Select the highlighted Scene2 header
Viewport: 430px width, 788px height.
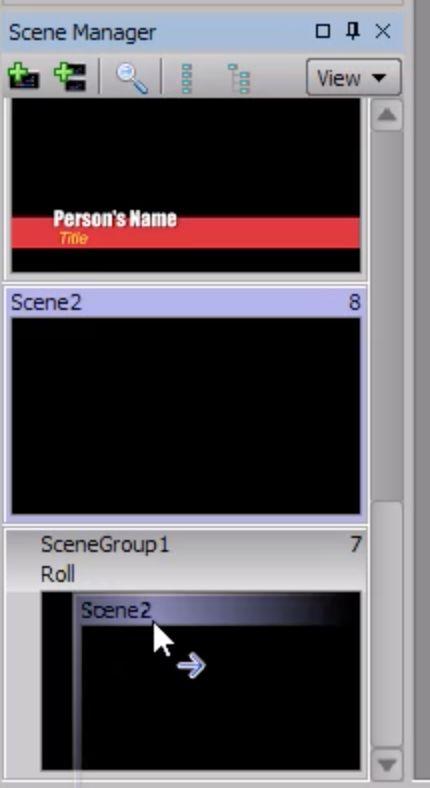click(x=185, y=303)
